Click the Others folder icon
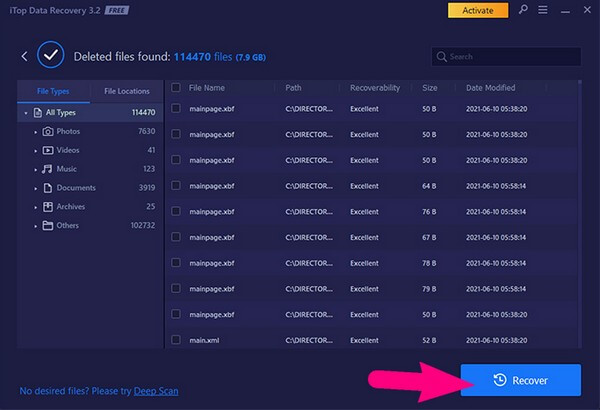The image size is (600, 410). coord(47,225)
